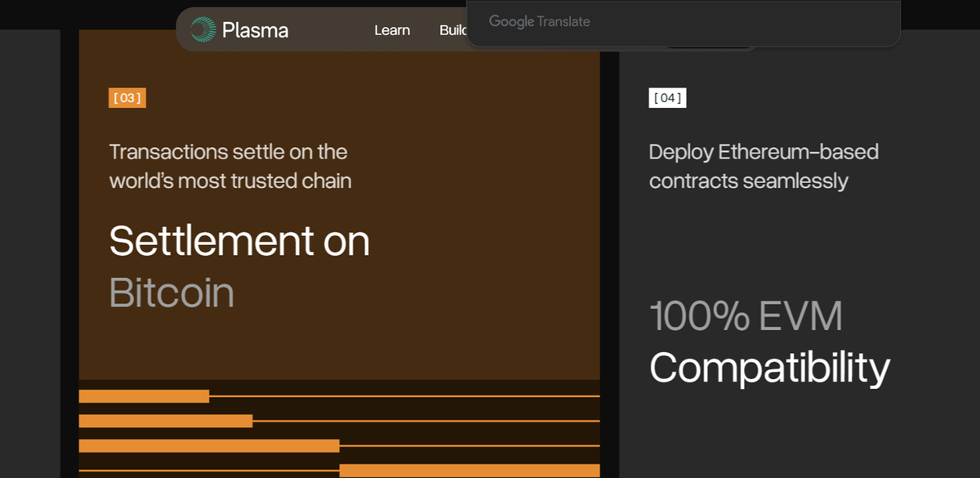Click the Google Translate popup label

539,22
